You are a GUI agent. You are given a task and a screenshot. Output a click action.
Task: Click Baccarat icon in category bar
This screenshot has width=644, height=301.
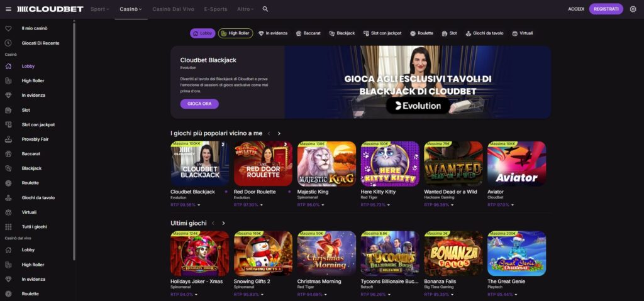point(299,33)
